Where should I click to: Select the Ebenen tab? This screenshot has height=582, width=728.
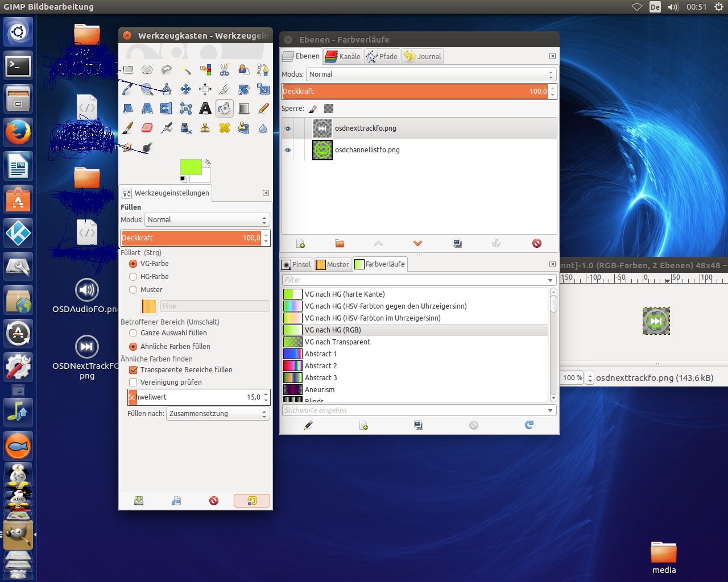(x=301, y=56)
